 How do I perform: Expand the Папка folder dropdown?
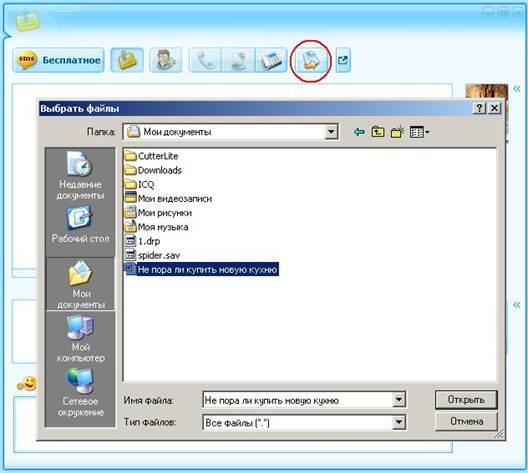331,132
